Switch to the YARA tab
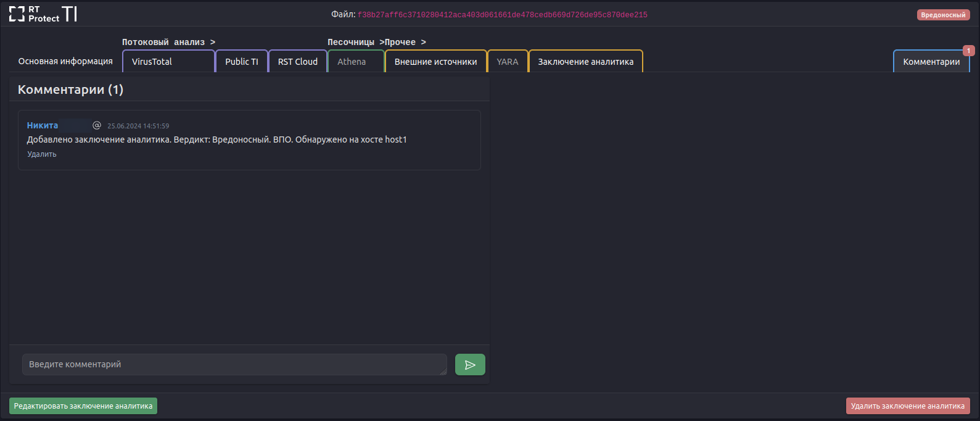This screenshot has height=421, width=980. pos(508,62)
